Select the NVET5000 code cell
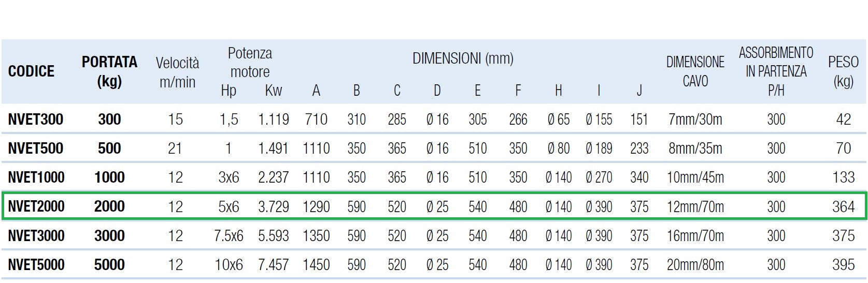The width and height of the screenshot is (868, 283). pyautogui.click(x=36, y=265)
